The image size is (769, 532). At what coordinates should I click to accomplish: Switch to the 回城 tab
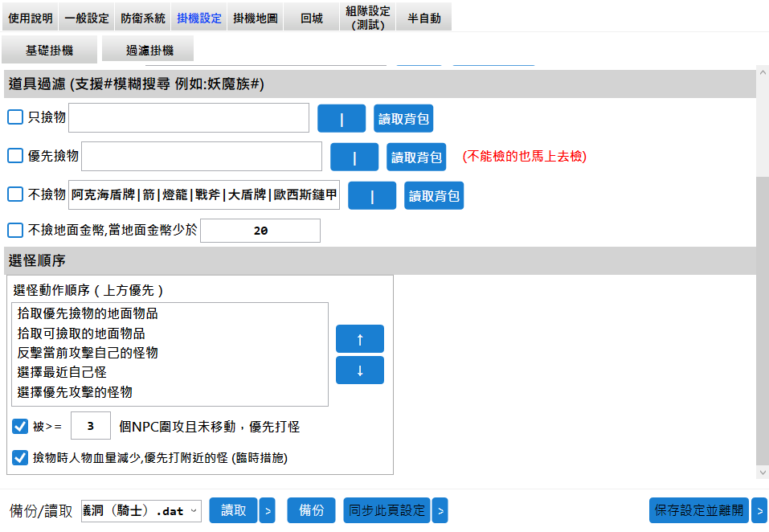312,18
